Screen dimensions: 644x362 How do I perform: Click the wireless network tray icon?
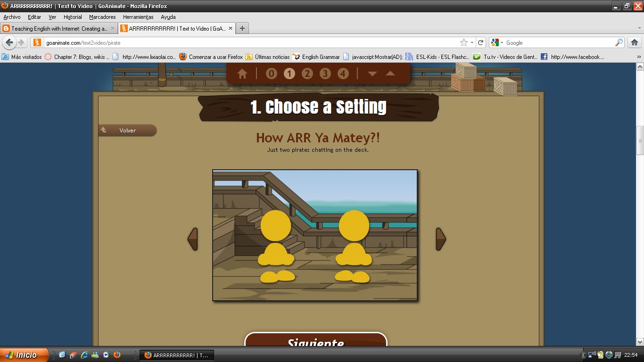pos(592,355)
